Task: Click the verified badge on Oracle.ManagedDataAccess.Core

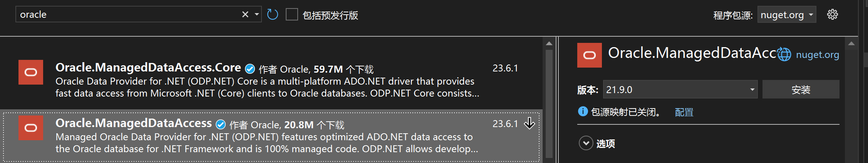Action: [x=250, y=69]
